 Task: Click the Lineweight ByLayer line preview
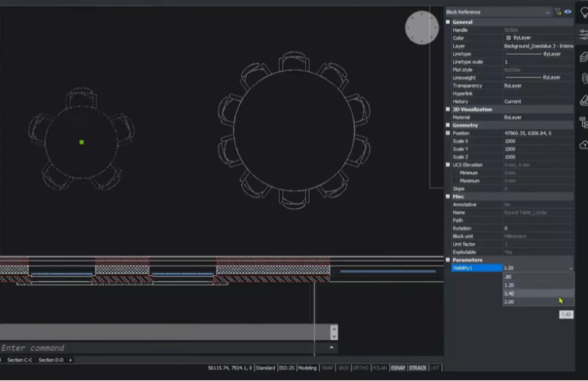[x=524, y=78]
